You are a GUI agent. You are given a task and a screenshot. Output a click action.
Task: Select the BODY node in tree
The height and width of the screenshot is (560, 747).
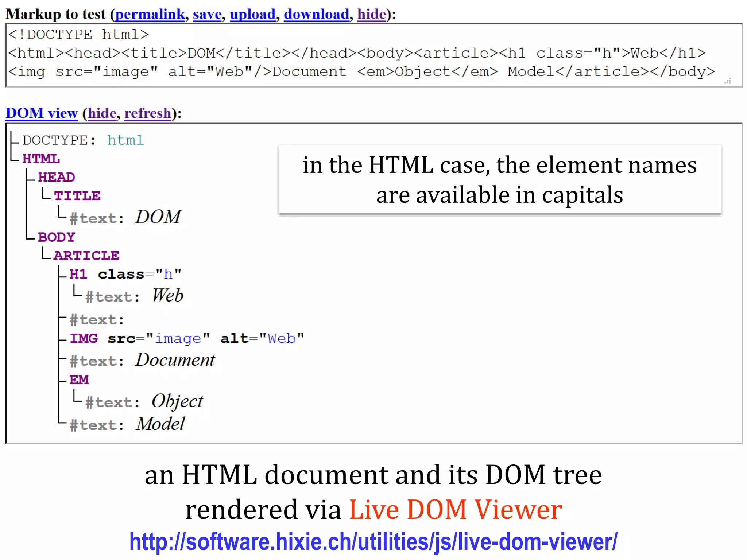(57, 237)
